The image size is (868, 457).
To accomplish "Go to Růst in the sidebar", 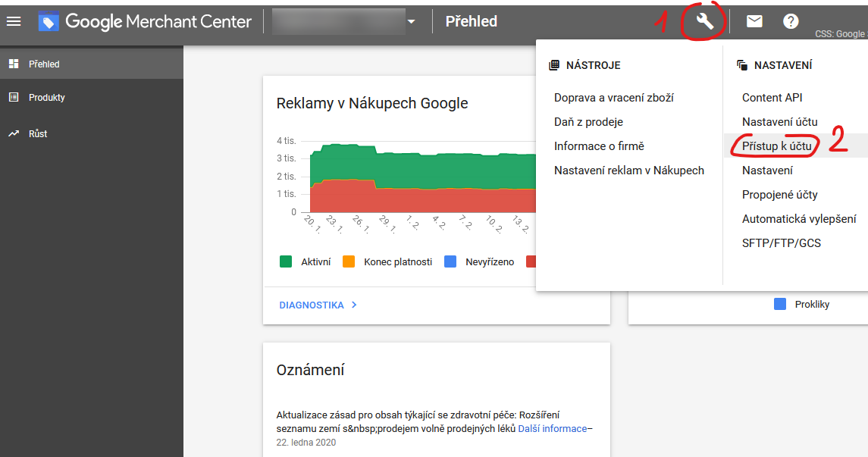I will 91,133.
